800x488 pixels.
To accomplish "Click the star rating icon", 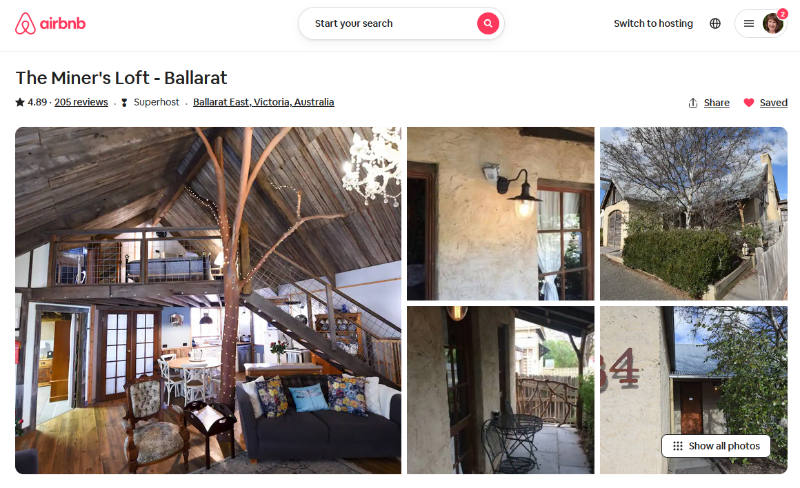I will pyautogui.click(x=20, y=102).
